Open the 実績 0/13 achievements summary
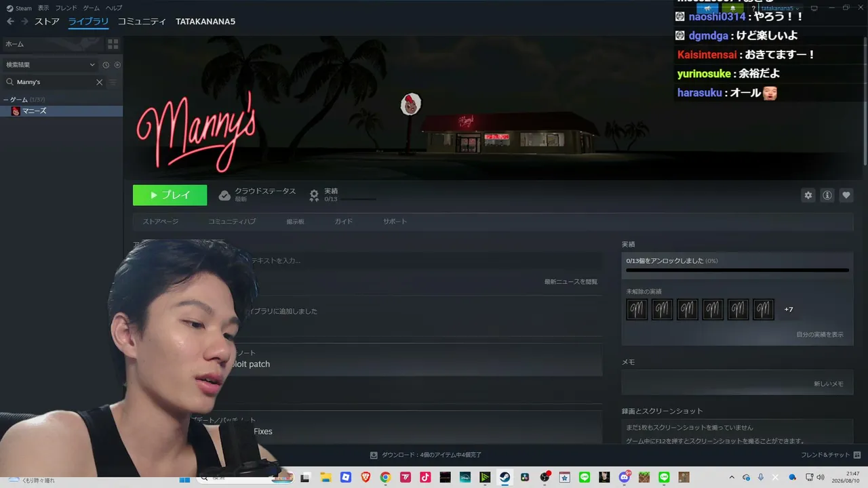This screenshot has width=868, height=488. (342, 195)
